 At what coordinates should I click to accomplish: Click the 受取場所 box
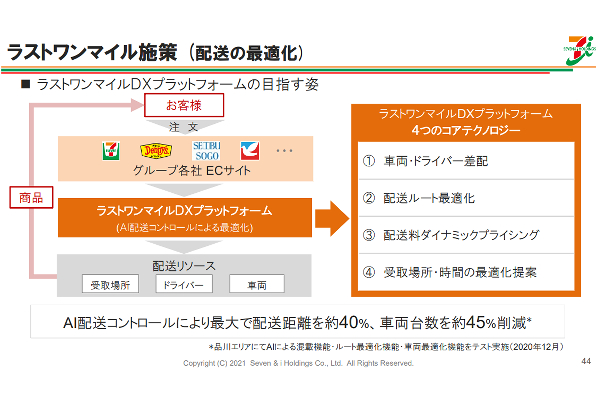(x=110, y=285)
